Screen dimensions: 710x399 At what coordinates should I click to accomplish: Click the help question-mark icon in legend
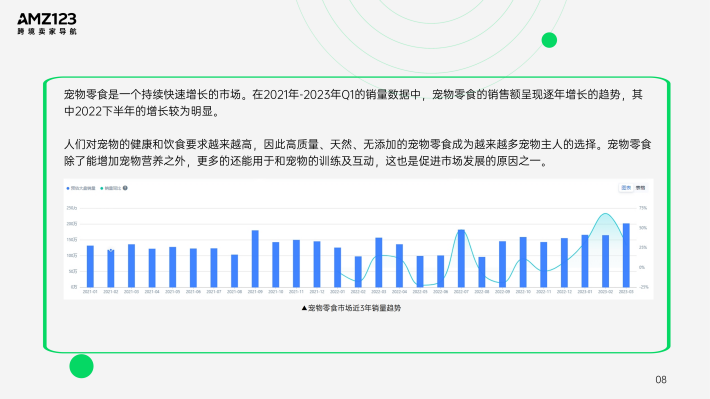point(125,188)
